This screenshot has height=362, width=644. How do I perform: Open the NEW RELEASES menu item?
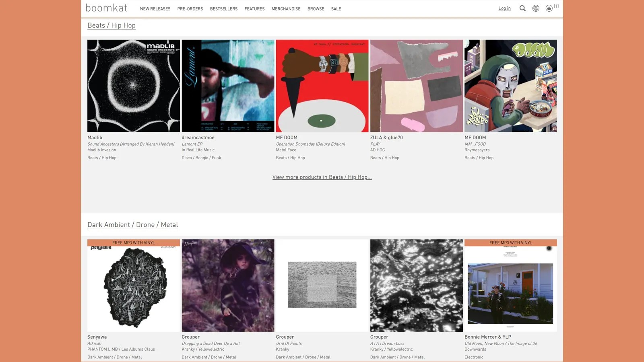pos(155,8)
